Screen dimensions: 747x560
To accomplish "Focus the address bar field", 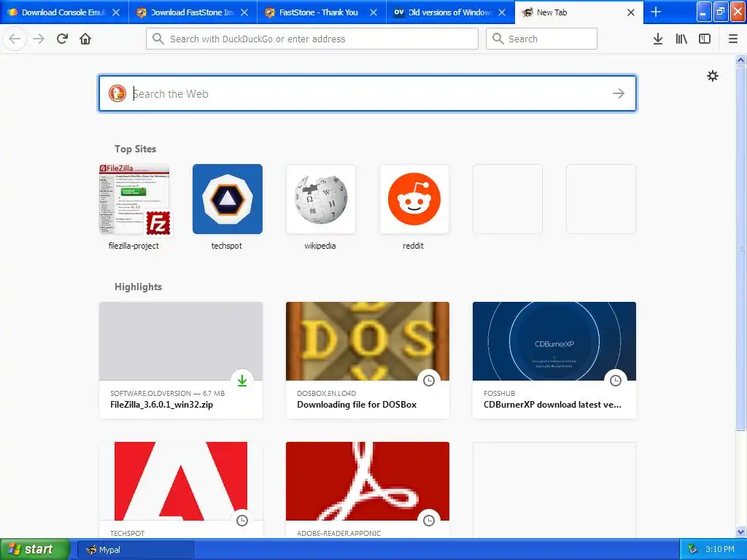I will point(312,39).
